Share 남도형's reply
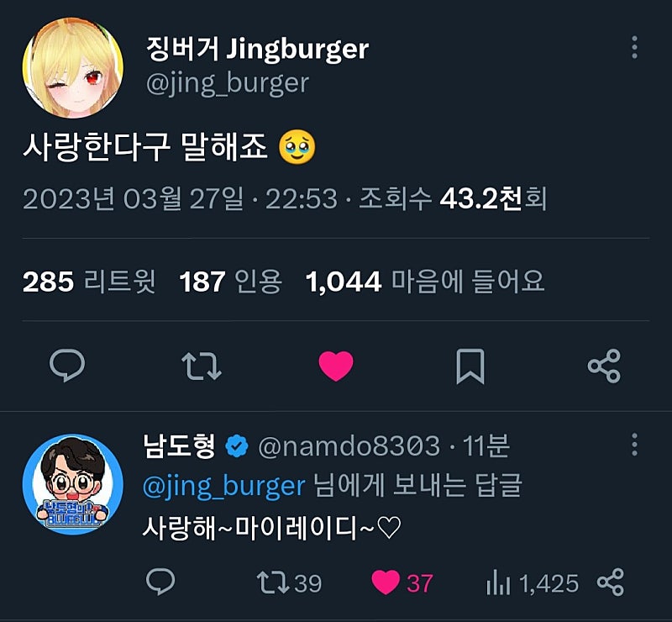Viewport: 672px width, 622px height. (611, 582)
